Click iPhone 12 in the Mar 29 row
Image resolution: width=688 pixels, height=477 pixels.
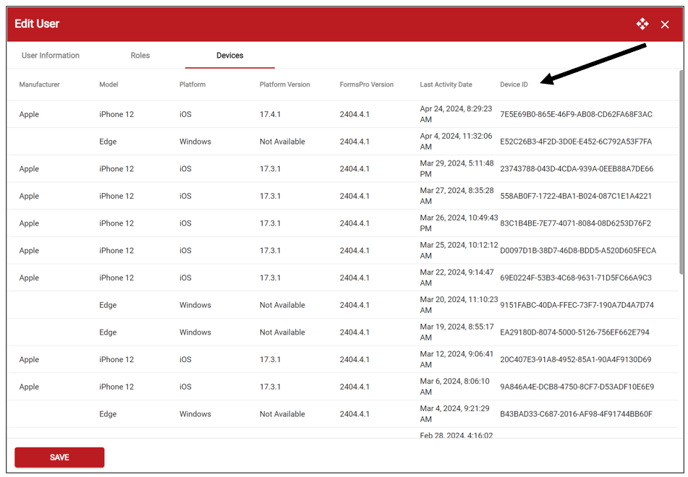(x=116, y=169)
